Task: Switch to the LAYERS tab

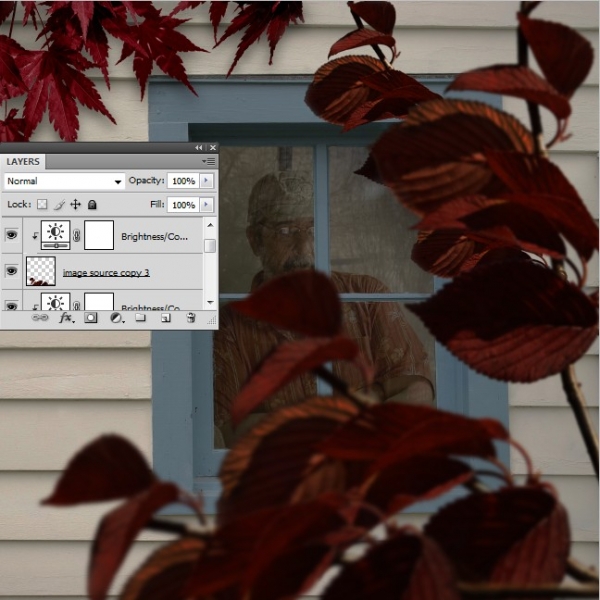Action: point(23,161)
